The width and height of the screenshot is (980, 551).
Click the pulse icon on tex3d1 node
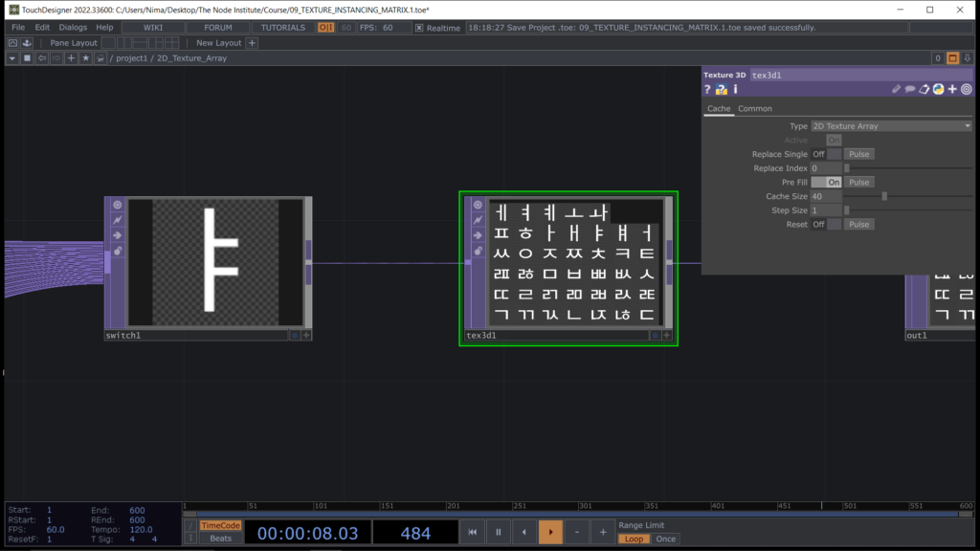point(479,220)
